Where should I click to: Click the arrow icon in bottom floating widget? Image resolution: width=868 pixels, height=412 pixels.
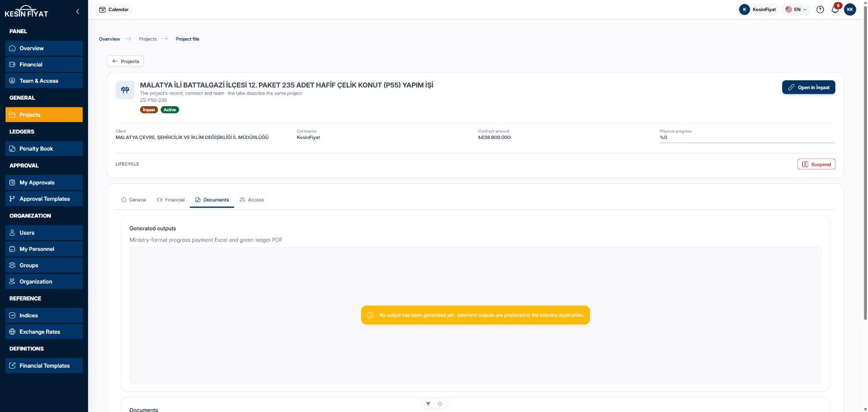click(x=428, y=404)
